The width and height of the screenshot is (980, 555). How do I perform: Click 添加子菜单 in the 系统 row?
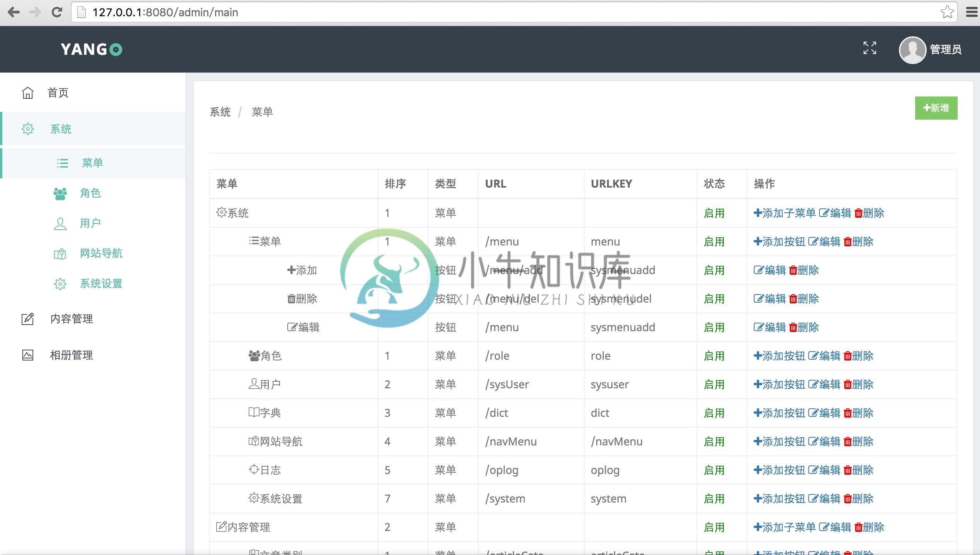coord(785,213)
